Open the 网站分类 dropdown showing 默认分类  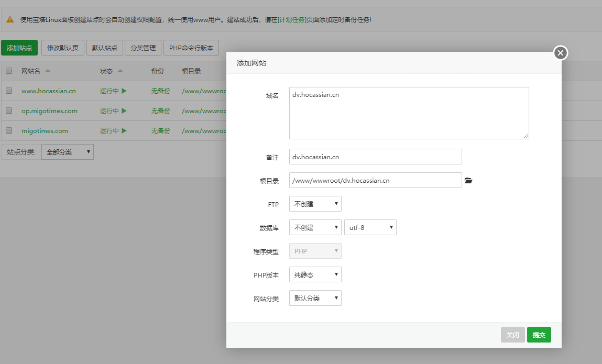click(x=315, y=298)
